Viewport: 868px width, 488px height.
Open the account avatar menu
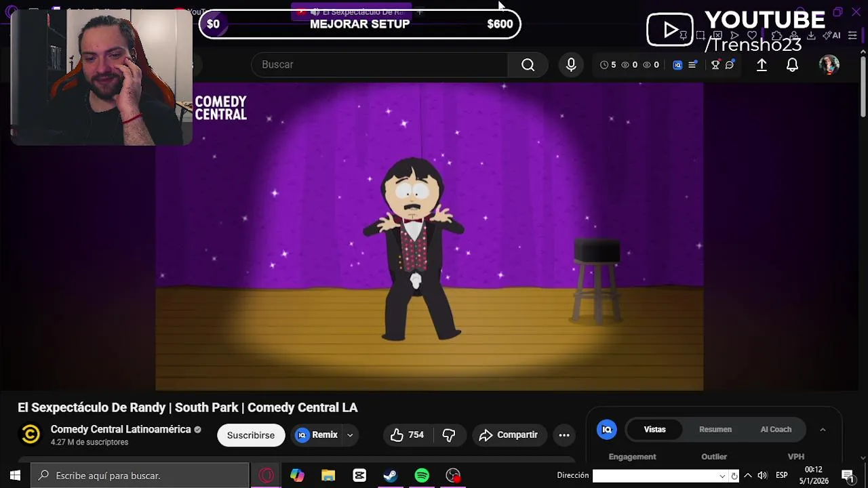pyautogui.click(x=829, y=64)
